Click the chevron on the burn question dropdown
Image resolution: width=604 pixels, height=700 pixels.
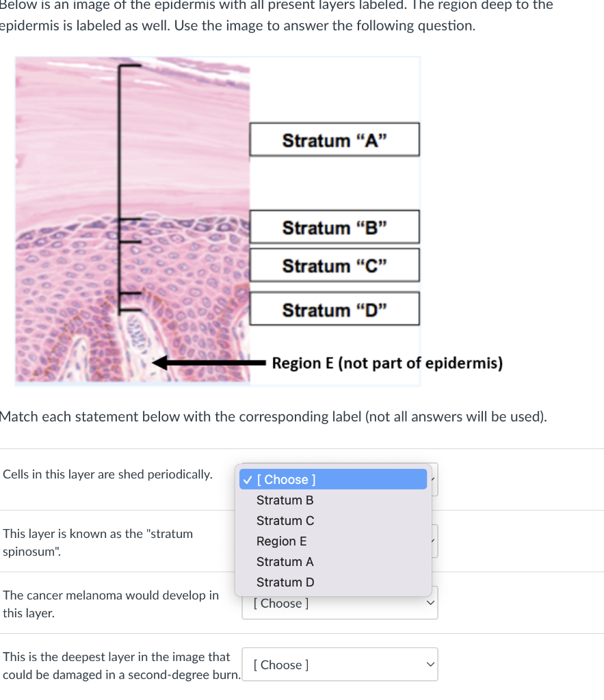[430, 664]
